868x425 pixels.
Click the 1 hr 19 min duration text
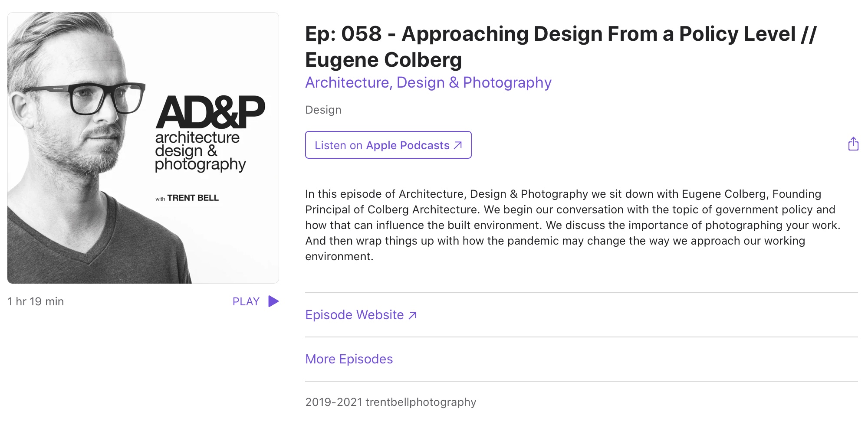35,301
